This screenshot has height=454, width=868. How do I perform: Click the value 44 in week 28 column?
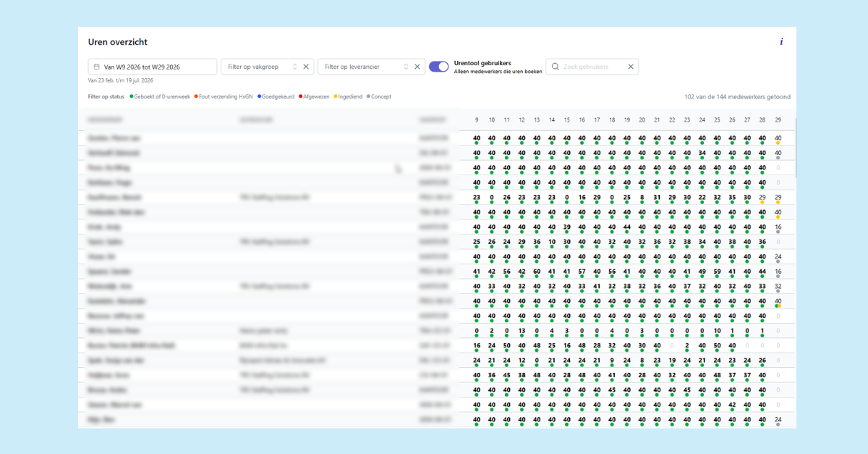pos(762,272)
